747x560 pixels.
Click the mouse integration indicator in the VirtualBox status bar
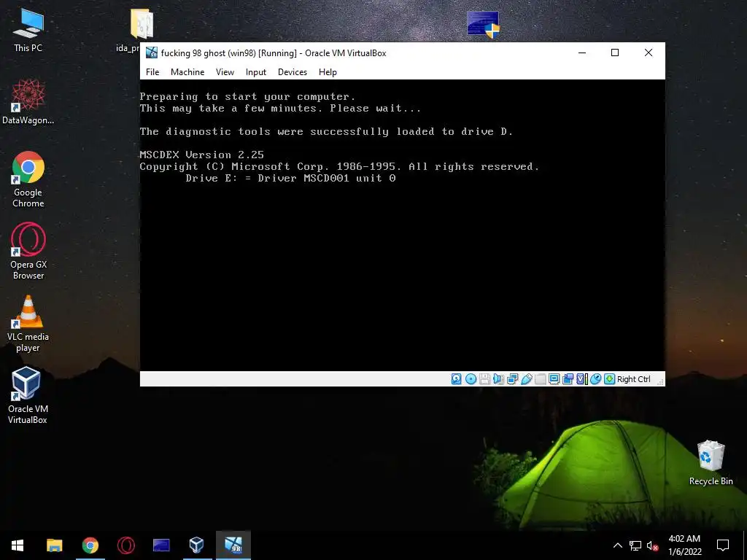[595, 379]
